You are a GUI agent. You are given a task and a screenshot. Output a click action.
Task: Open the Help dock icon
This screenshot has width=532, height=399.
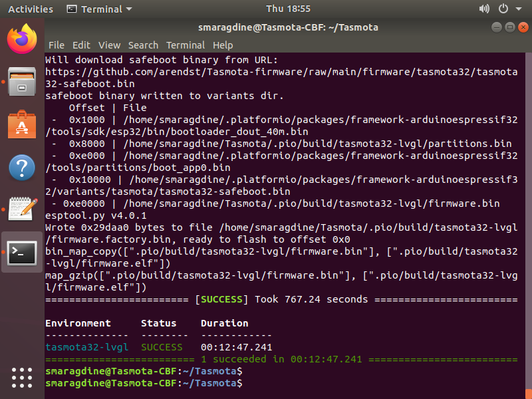pyautogui.click(x=22, y=168)
